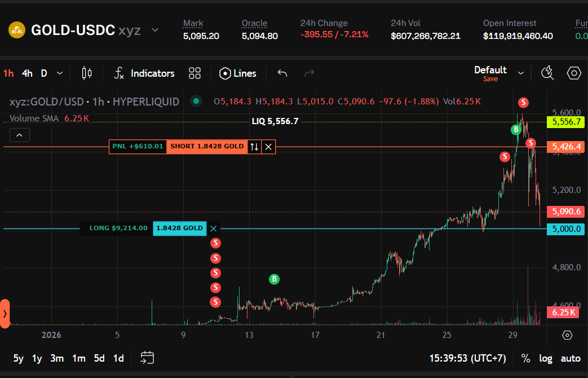Screen dimensions: 588x378
Task: Set range to 5y
Action: point(19,358)
